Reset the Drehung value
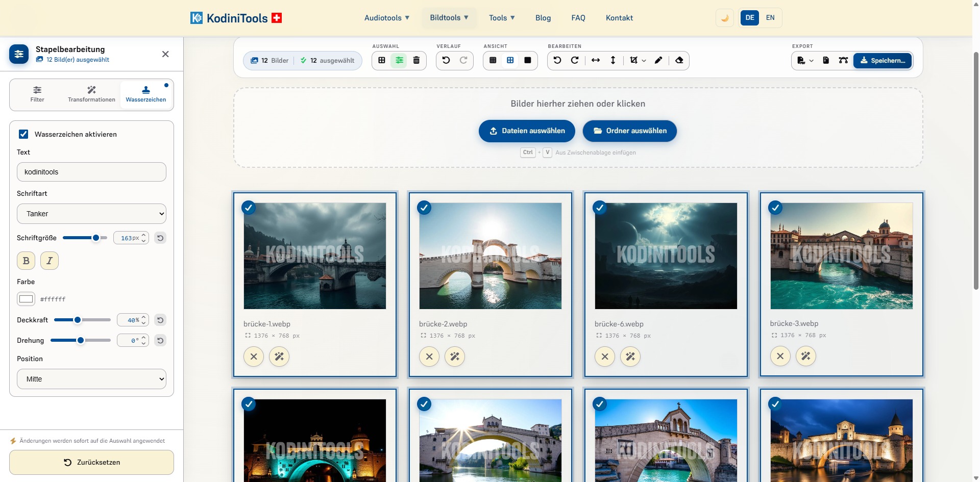Screen dimensions: 980x482 [160, 340]
